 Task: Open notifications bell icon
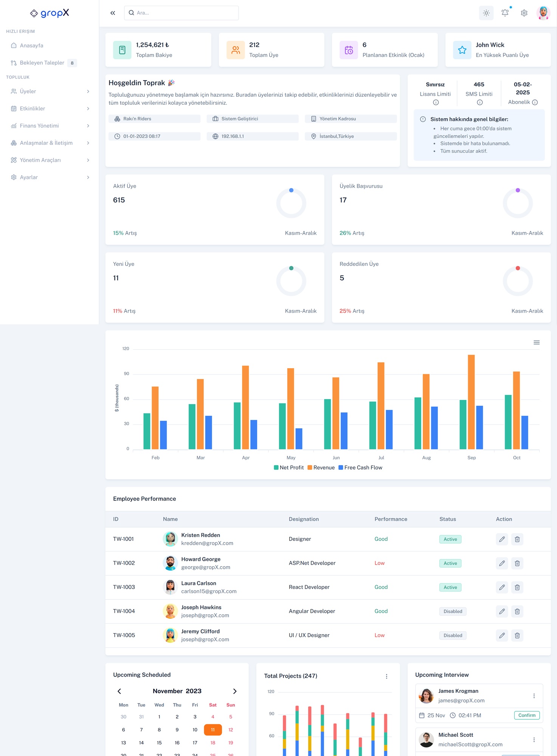(505, 13)
